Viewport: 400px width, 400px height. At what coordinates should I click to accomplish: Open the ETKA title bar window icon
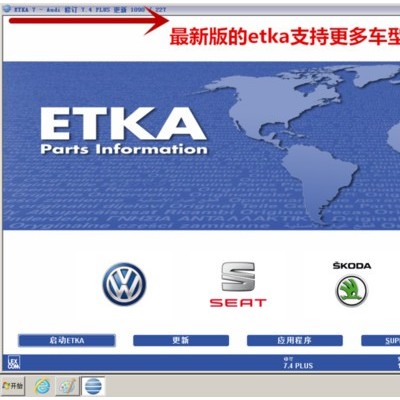coord(7,9)
